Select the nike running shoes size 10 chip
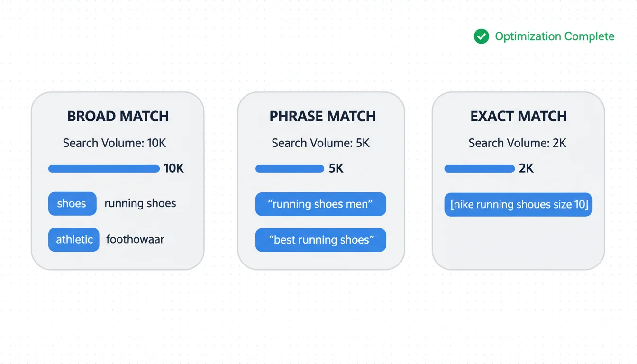The image size is (637, 364). (519, 205)
